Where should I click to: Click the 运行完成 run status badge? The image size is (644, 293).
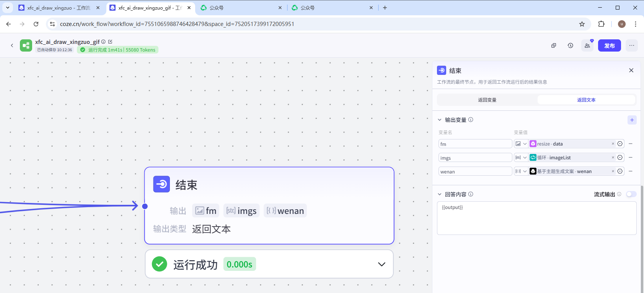[x=118, y=50]
